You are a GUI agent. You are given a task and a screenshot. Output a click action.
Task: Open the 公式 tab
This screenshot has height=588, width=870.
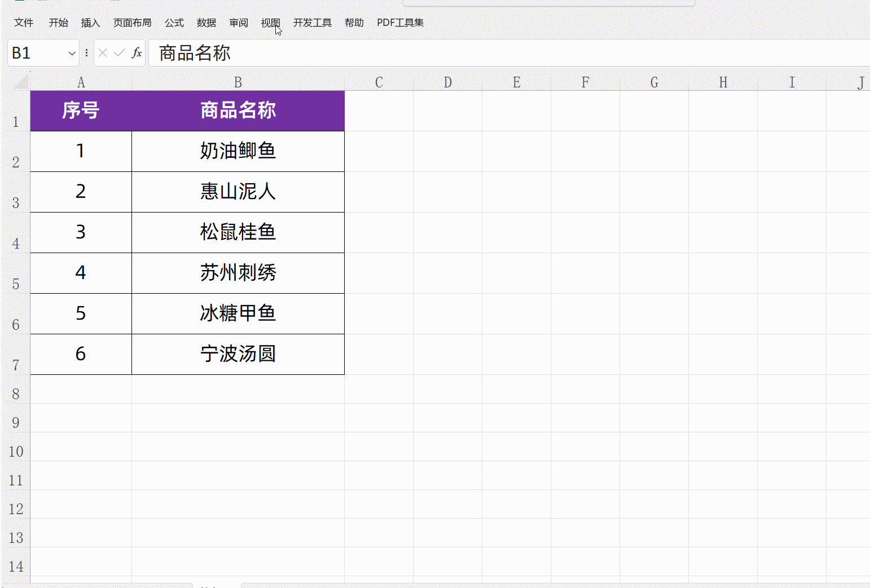(x=174, y=23)
